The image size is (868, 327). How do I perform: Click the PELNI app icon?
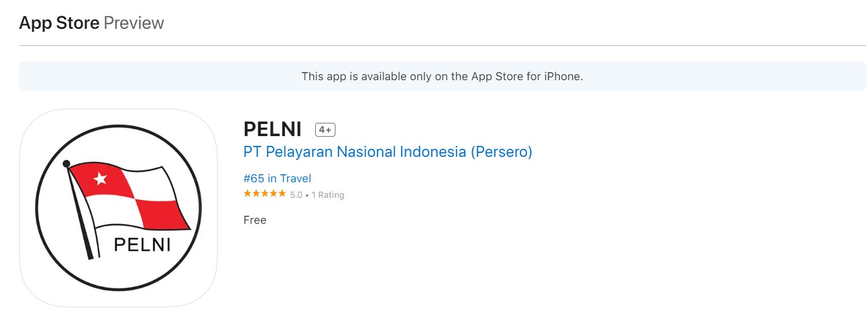pos(118,208)
